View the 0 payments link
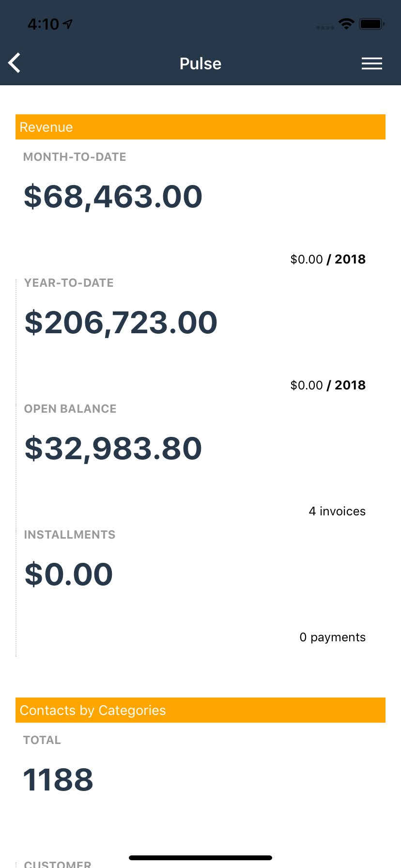401x868 pixels. (332, 637)
